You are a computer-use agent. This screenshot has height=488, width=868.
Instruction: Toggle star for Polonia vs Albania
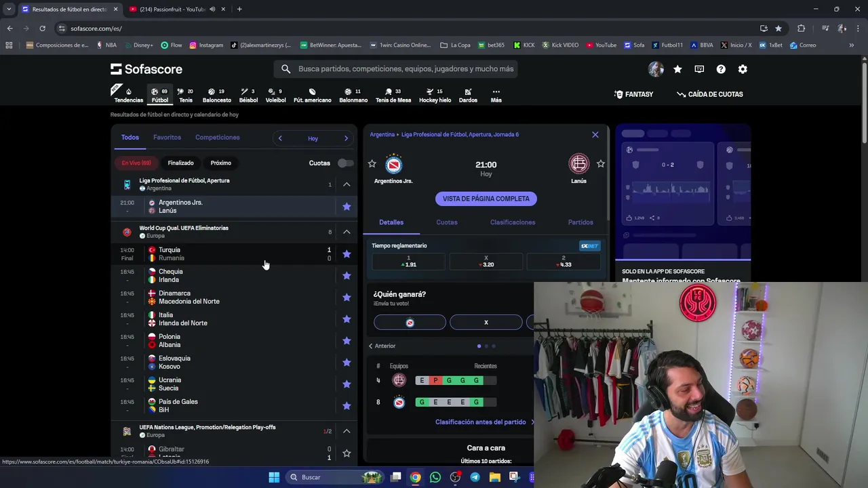347,341
